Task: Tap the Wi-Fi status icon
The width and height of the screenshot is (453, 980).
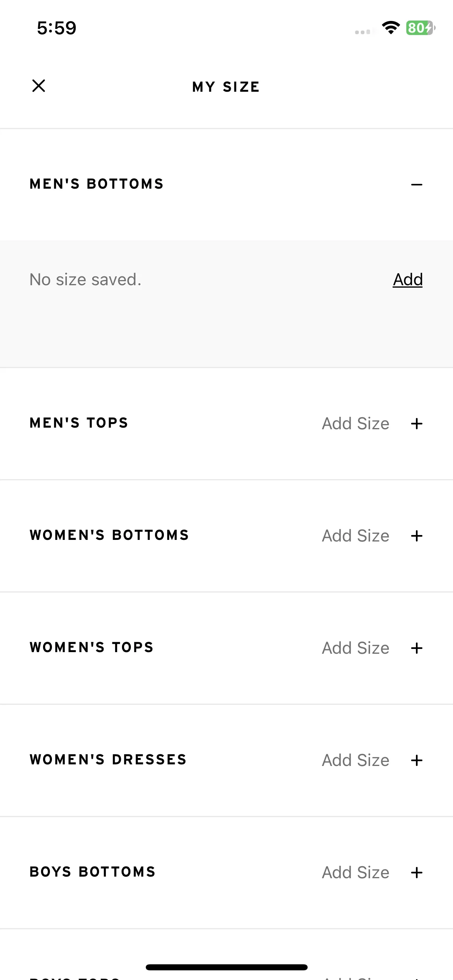Action: (391, 27)
